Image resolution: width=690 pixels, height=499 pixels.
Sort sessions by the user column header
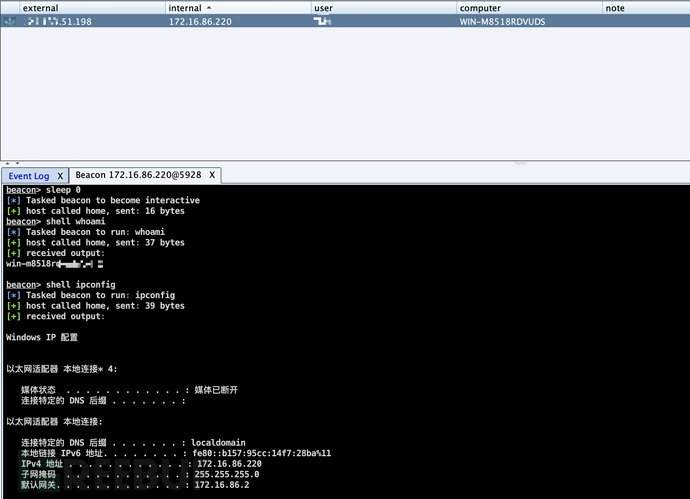pyautogui.click(x=323, y=8)
